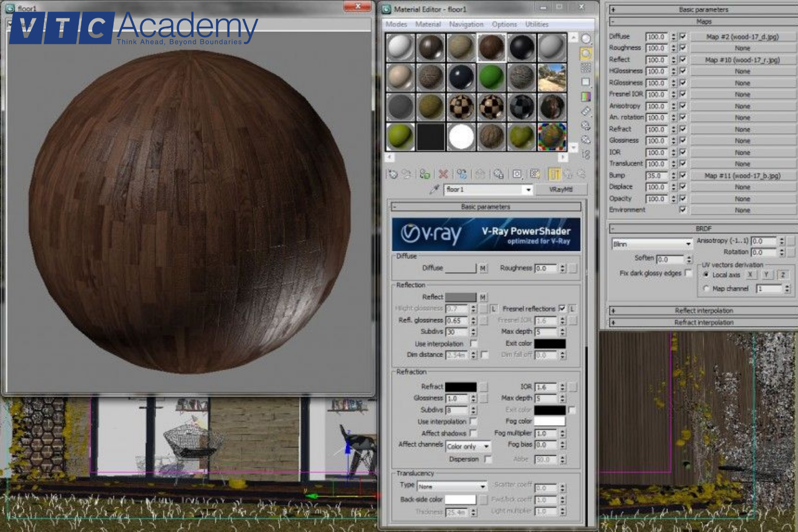
Task: Click Get Material icon in toolbar
Action: (393, 174)
